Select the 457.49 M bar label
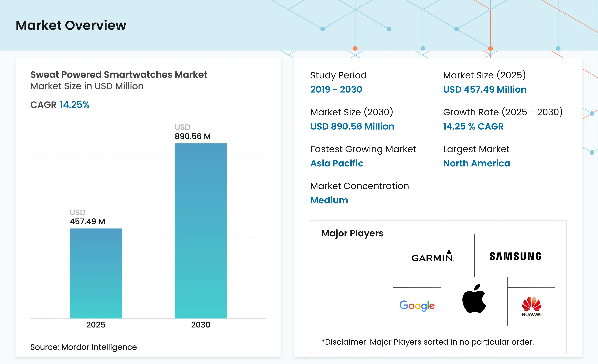598x364 pixels. tap(87, 221)
